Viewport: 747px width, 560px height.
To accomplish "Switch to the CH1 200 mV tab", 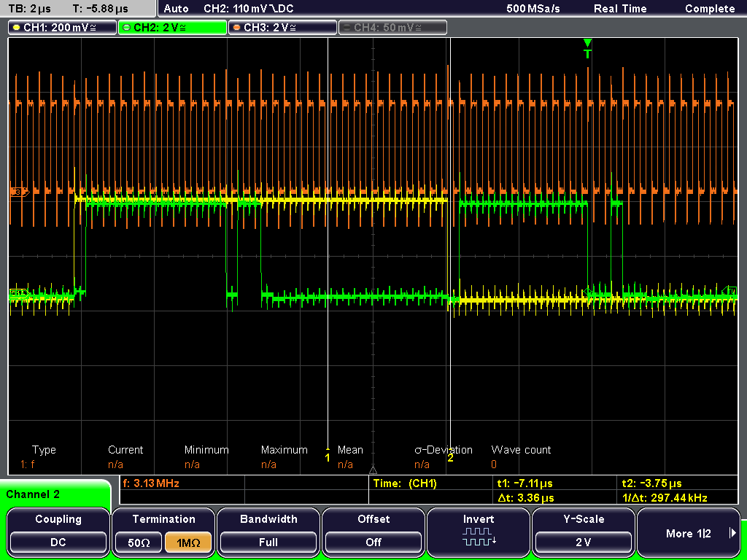I will click(62, 28).
